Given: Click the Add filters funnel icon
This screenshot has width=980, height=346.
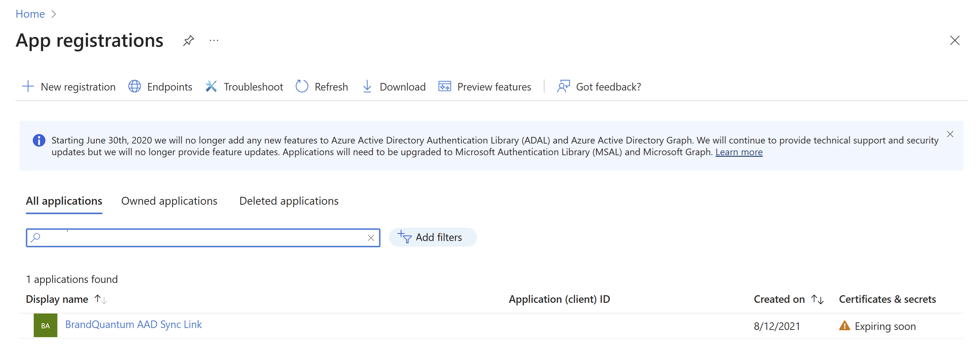Looking at the screenshot, I should (x=404, y=237).
